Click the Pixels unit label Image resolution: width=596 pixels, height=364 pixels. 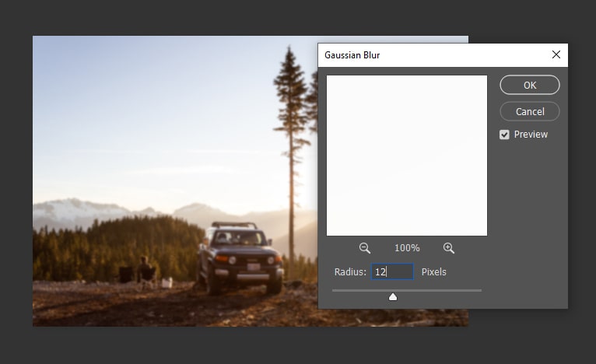(x=433, y=271)
